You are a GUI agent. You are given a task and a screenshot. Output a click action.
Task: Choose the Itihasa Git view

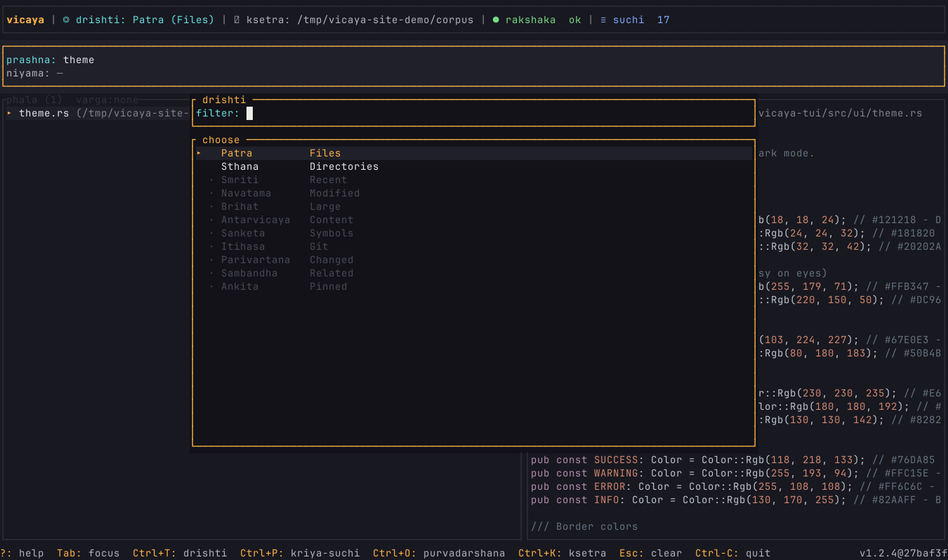coord(473,246)
